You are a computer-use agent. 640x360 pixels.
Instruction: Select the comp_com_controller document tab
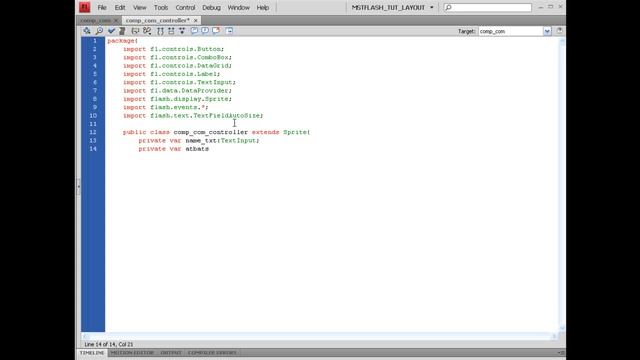coord(158,20)
